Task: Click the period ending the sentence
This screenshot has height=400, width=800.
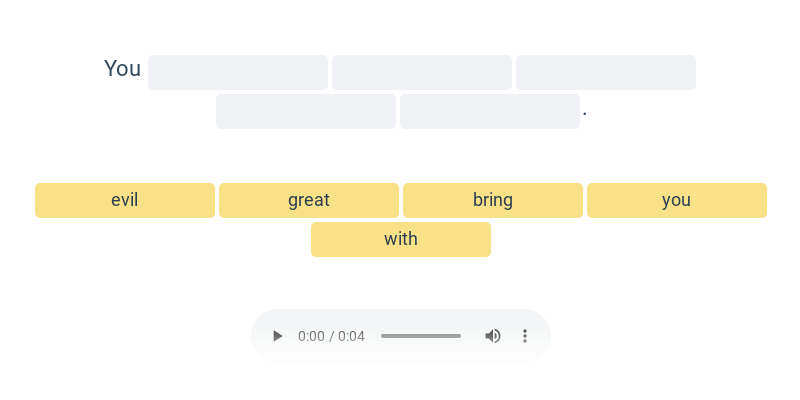Action: (585, 114)
